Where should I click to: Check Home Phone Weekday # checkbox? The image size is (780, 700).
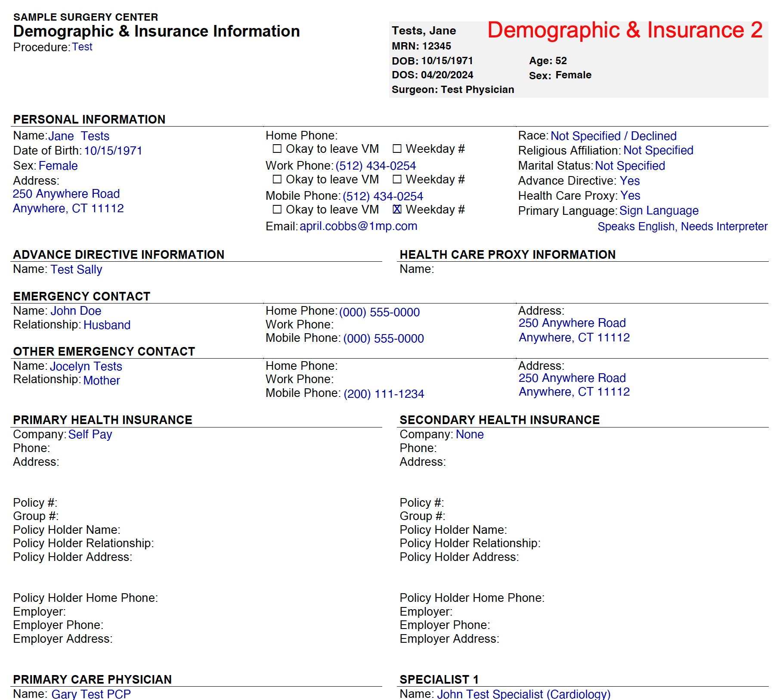[x=397, y=149]
